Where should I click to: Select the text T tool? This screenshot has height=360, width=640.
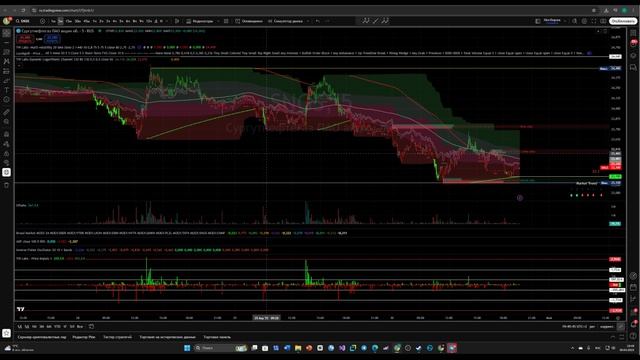(x=7, y=90)
